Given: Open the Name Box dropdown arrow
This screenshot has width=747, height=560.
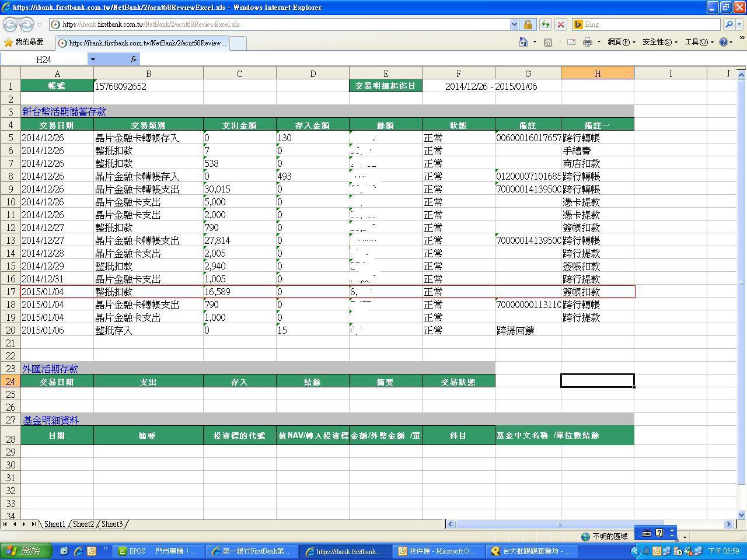Looking at the screenshot, I should [x=92, y=59].
